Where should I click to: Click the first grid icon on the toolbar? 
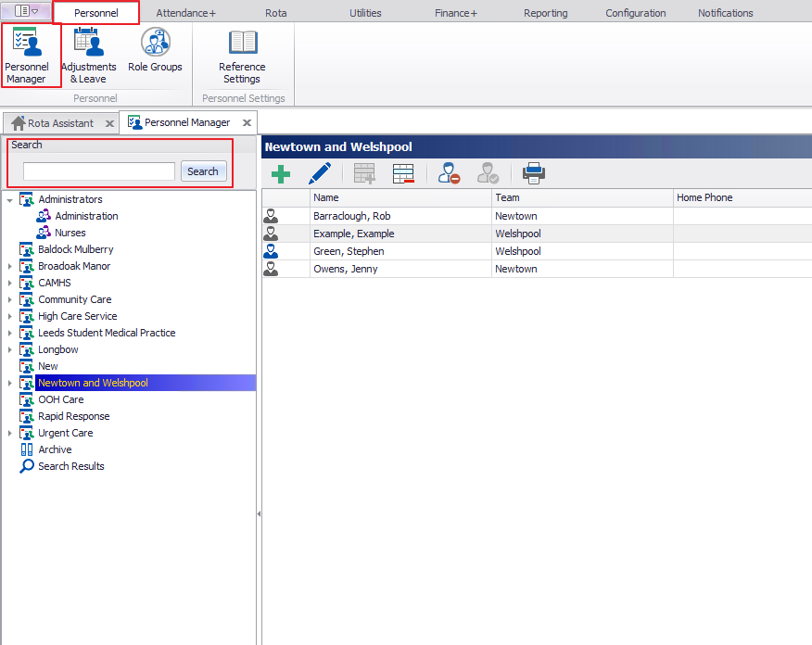364,173
